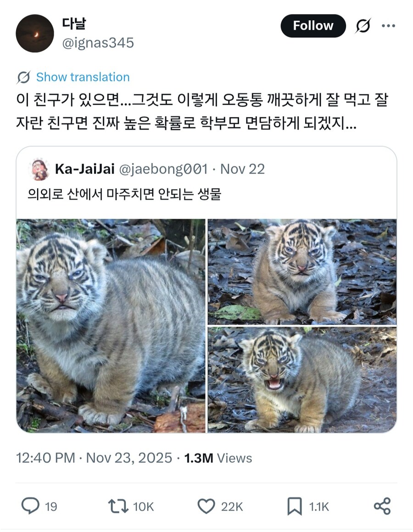Click the translation icon before Show translation
The width and height of the screenshot is (413, 532).
pyautogui.click(x=23, y=77)
